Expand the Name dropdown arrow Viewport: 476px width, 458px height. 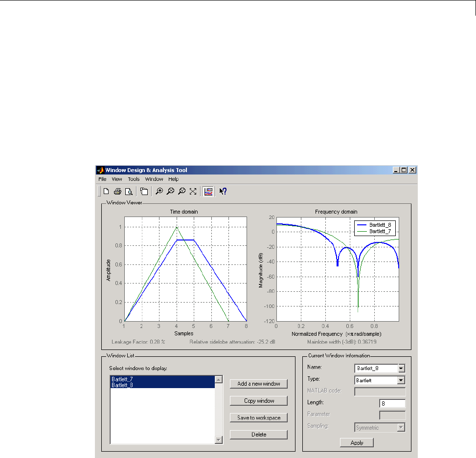click(401, 369)
